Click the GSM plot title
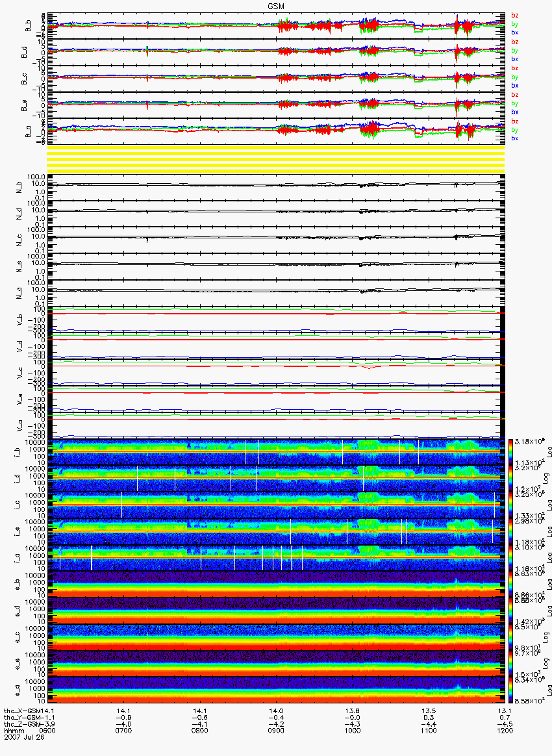Image resolution: width=552 pixels, height=756 pixels. (275, 6)
